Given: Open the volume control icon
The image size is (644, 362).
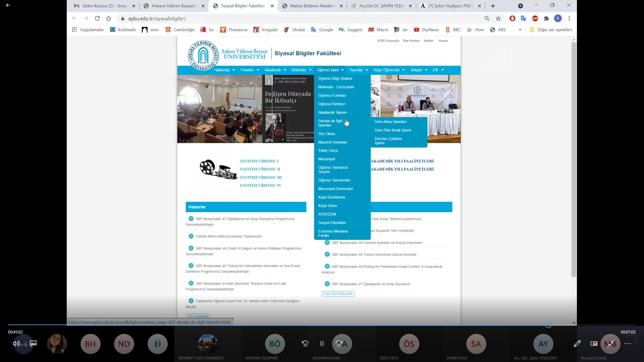Looking at the screenshot, I should pos(16,344).
